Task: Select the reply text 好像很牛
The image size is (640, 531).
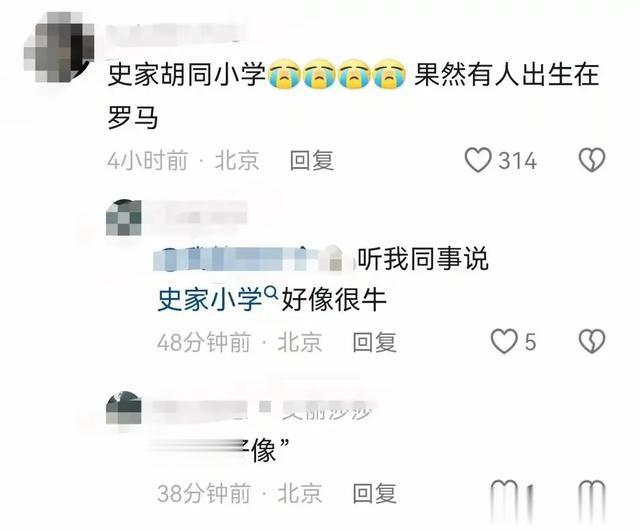Action: tap(334, 299)
